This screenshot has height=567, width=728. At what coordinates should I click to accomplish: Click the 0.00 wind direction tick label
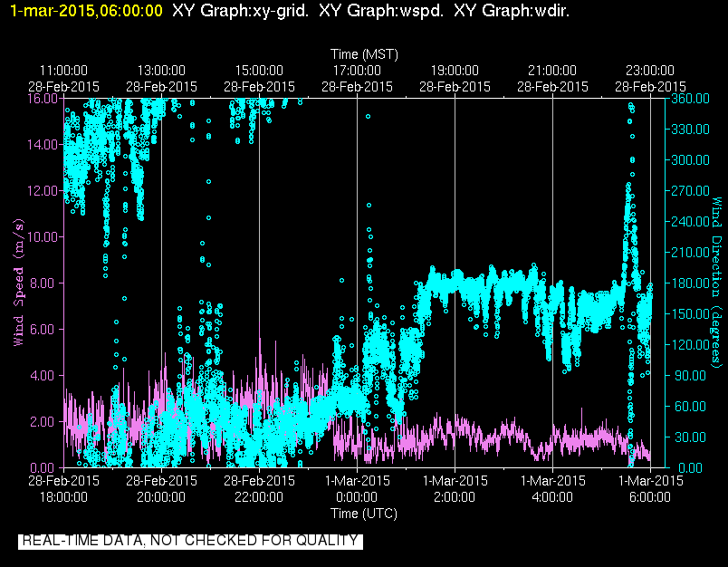pos(690,467)
